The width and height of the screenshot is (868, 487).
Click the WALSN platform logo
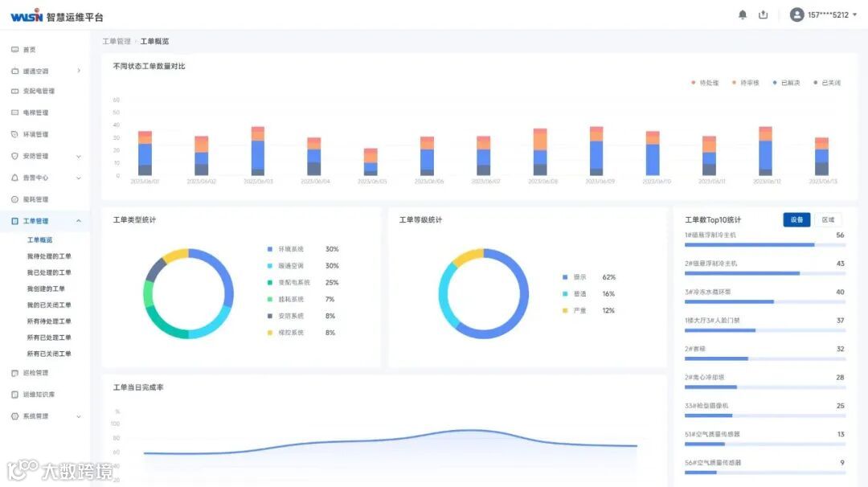[26, 16]
